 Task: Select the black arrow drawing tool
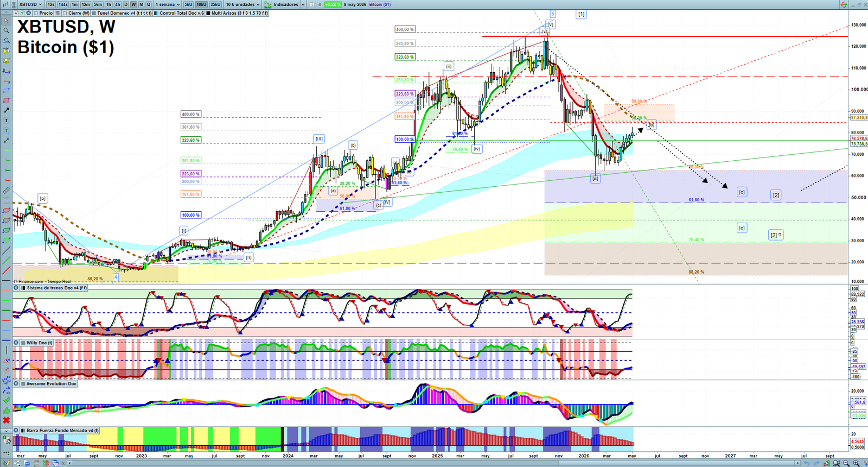(6, 110)
